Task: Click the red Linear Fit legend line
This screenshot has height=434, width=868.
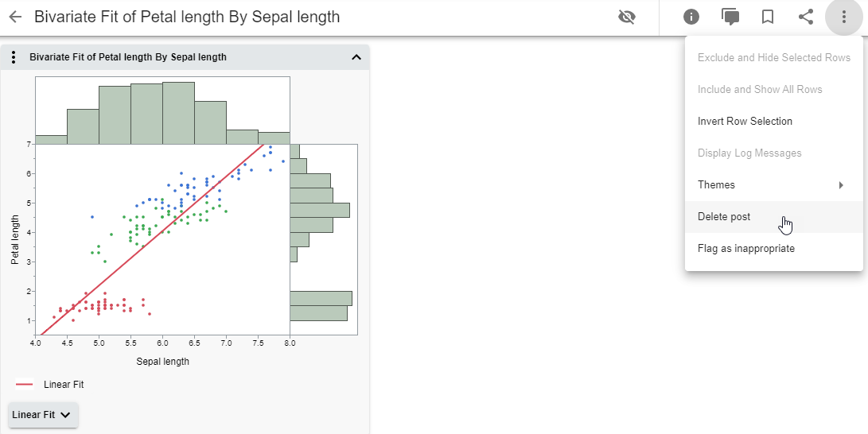Action: click(x=25, y=385)
